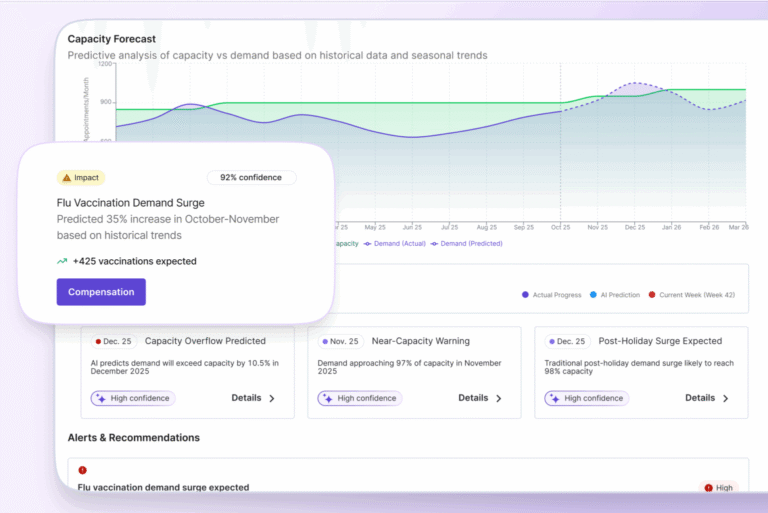Screen dimensions: 768x513
Task: Click the sparkle icon in the Near-Capacity Warning card
Action: pos(326,398)
